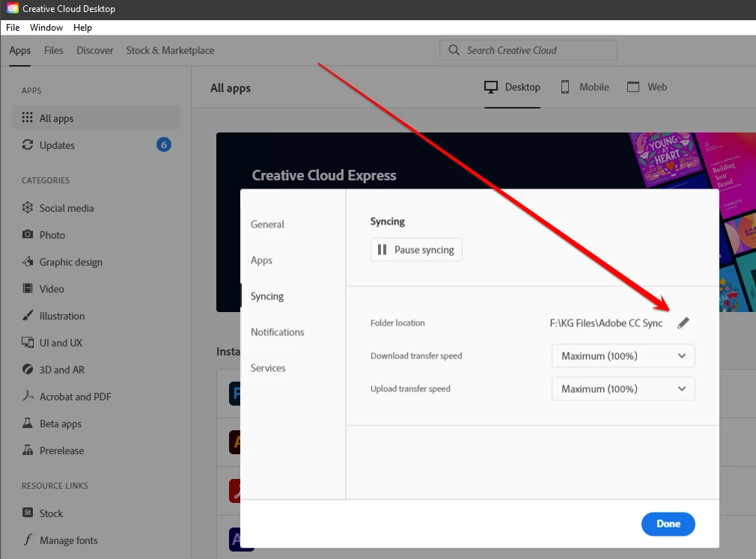
Task: Select the Apps top navigation tab
Action: click(19, 50)
